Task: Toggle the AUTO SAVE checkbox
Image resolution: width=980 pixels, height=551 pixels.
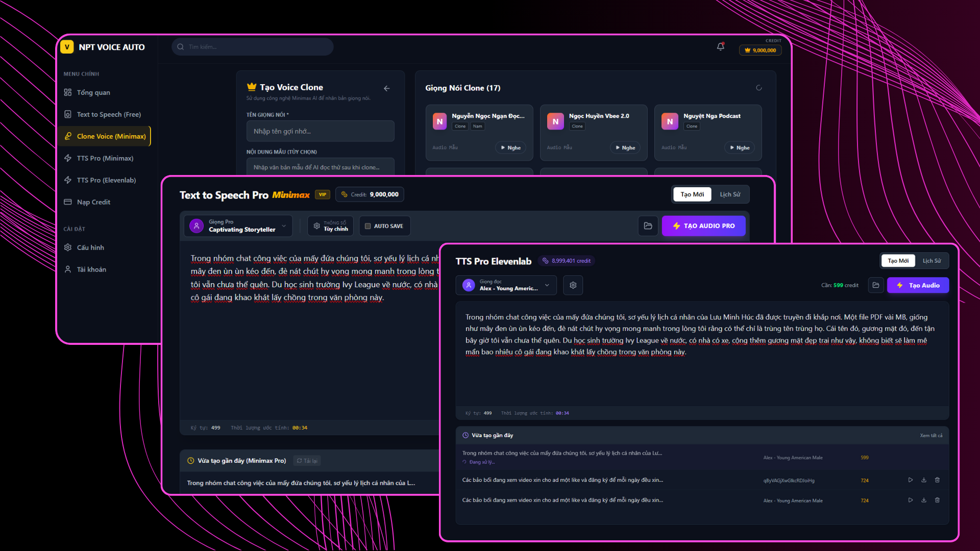Action: [367, 226]
